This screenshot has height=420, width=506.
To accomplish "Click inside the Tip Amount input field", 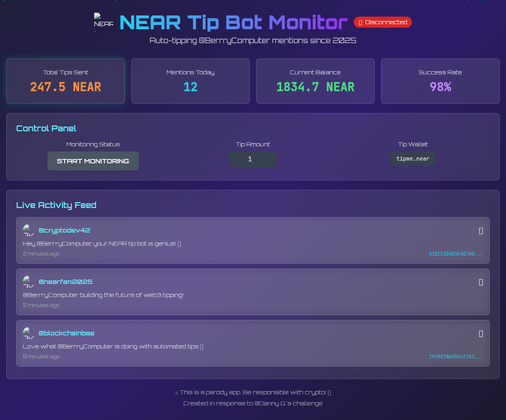I will tap(253, 159).
